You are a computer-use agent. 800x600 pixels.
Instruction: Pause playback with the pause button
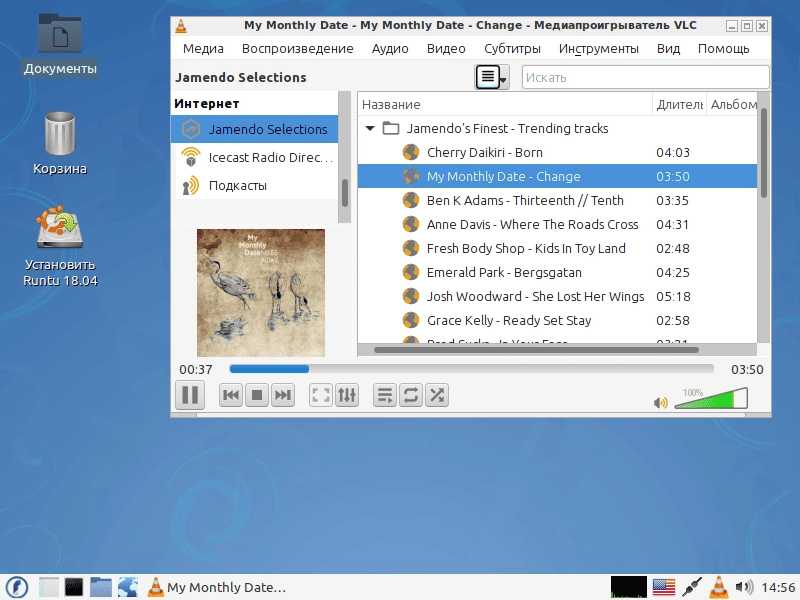[x=190, y=395]
